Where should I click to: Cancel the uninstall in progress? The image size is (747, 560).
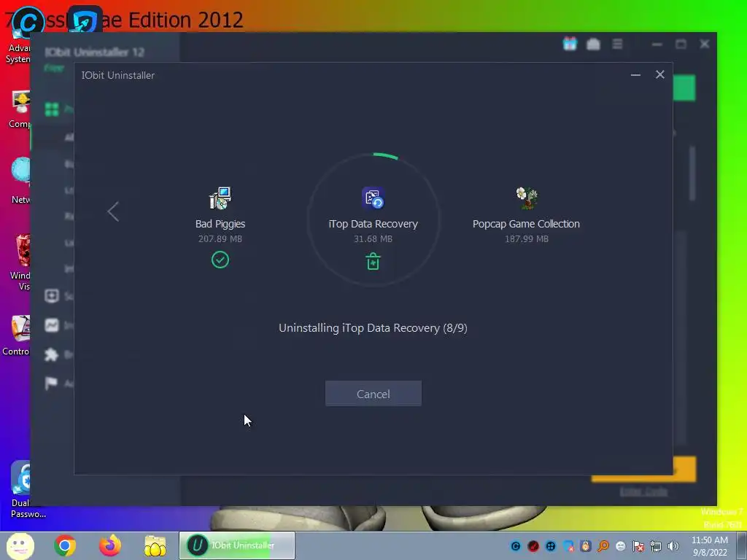373,393
